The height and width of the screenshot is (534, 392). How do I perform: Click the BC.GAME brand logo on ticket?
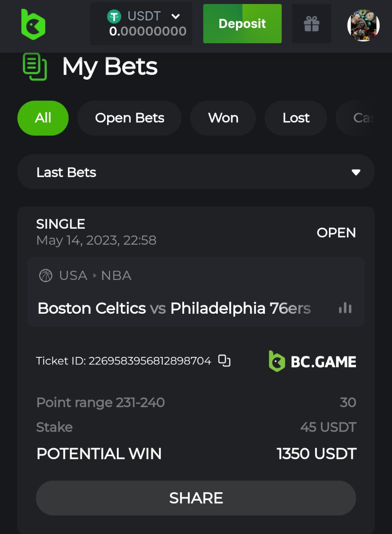point(312,361)
